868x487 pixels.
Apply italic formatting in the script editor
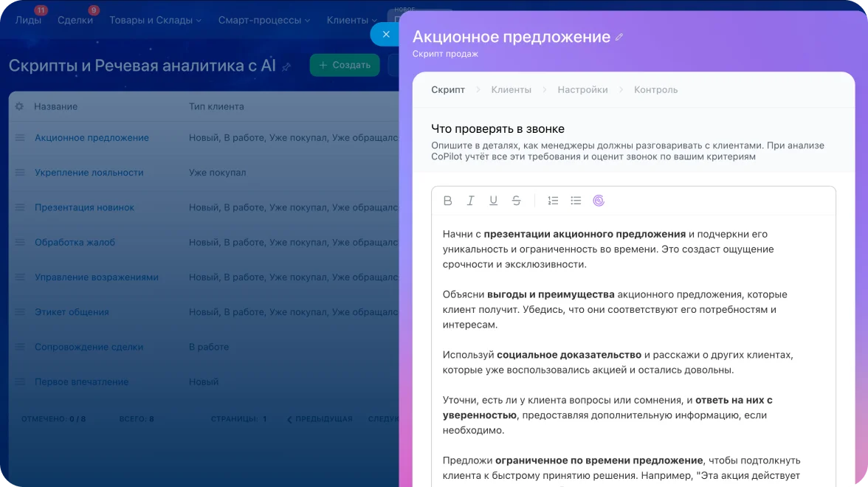(470, 200)
